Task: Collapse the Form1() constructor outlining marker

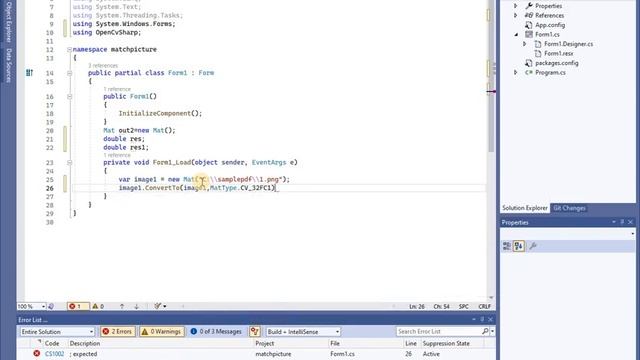Action: [x=69, y=97]
